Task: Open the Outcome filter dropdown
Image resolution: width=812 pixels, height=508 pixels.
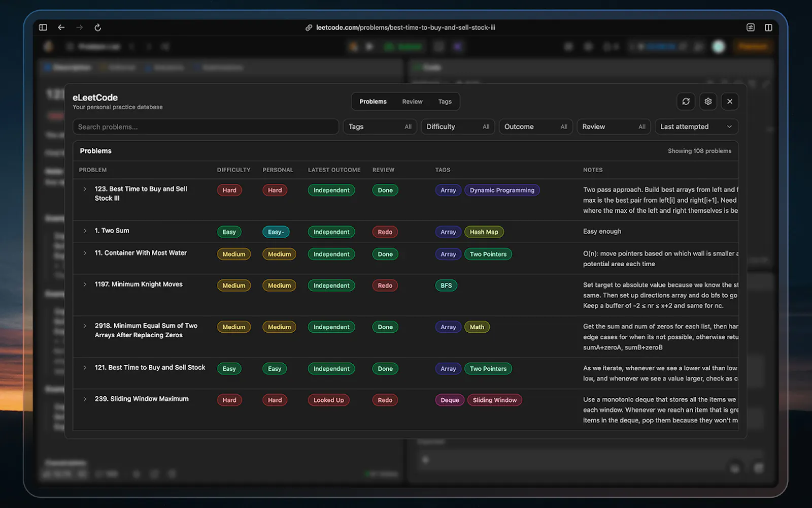Action: [536, 126]
